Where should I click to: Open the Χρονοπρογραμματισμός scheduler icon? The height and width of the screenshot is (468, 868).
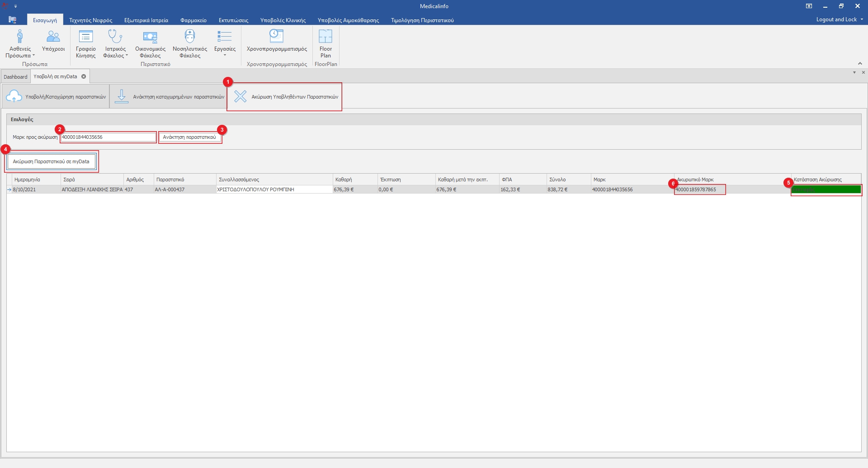pos(276,41)
